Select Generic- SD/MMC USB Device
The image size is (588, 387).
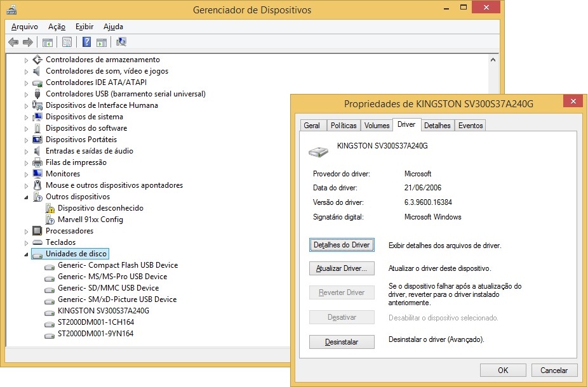pos(108,288)
